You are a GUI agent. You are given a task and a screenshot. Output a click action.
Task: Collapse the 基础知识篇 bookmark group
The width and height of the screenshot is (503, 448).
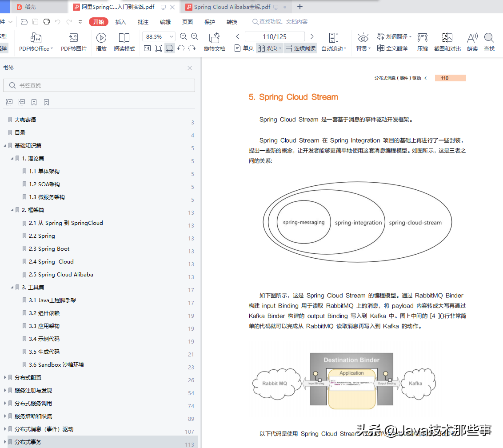coord(5,146)
